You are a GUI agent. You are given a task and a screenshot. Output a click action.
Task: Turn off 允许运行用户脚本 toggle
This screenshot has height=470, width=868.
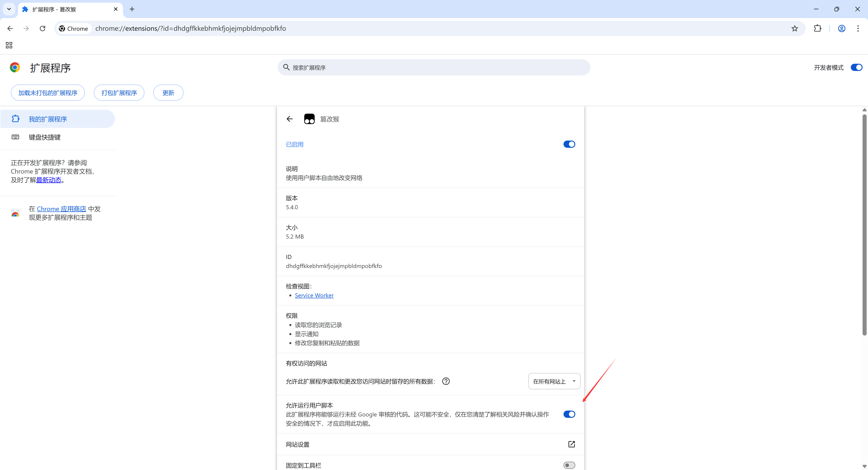click(x=569, y=414)
